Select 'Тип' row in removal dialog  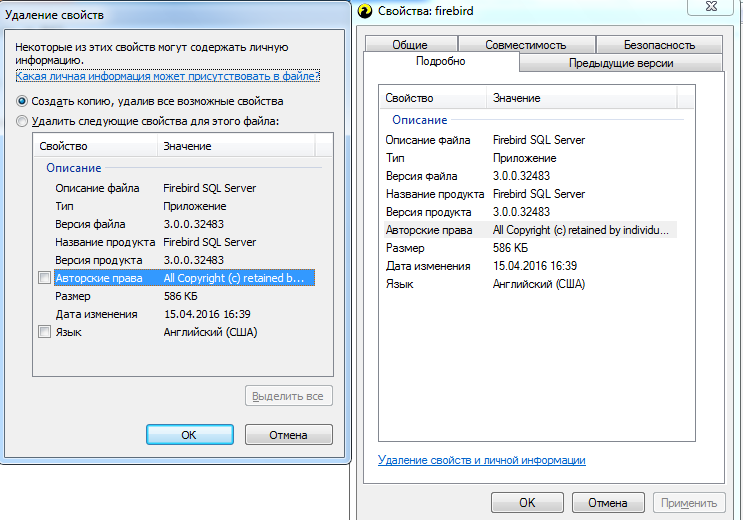point(184,206)
